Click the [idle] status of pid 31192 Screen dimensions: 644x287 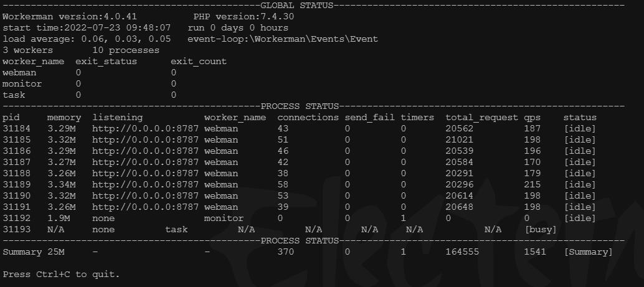tap(579, 219)
